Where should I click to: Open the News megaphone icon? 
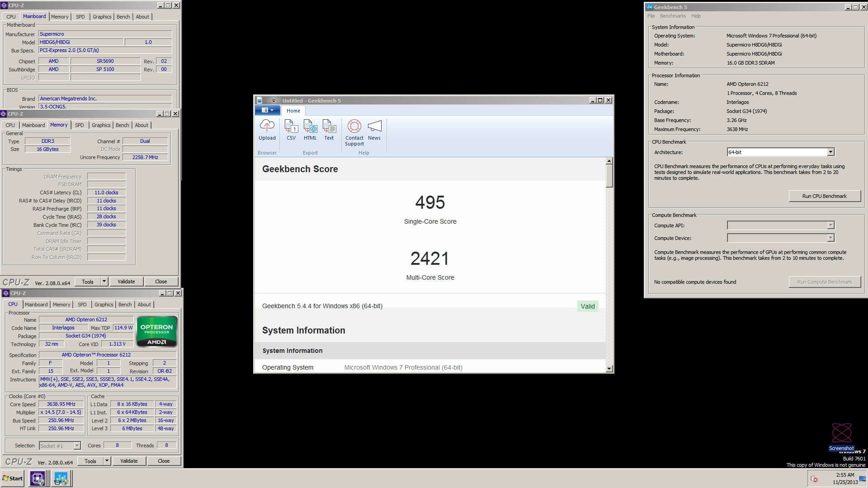[374, 126]
